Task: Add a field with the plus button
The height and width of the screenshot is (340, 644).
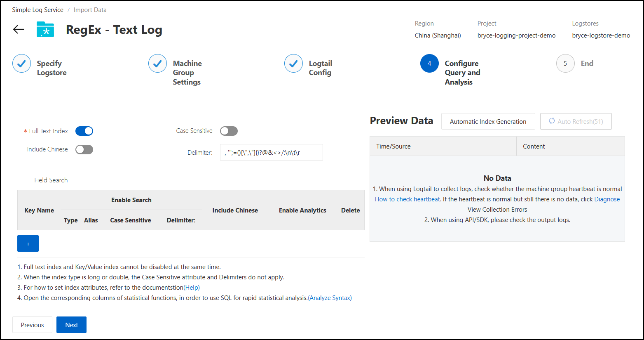Action: pos(28,243)
